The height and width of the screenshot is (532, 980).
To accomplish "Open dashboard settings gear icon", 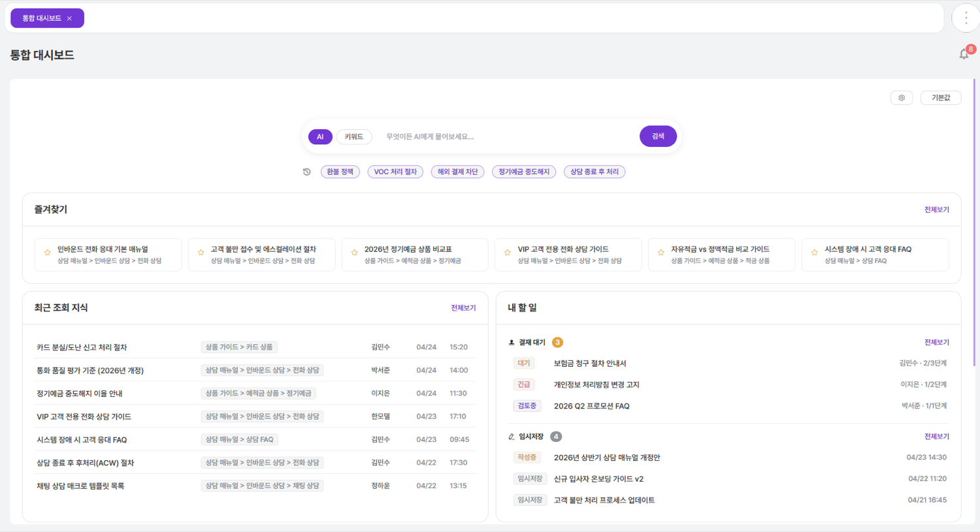I will (902, 98).
